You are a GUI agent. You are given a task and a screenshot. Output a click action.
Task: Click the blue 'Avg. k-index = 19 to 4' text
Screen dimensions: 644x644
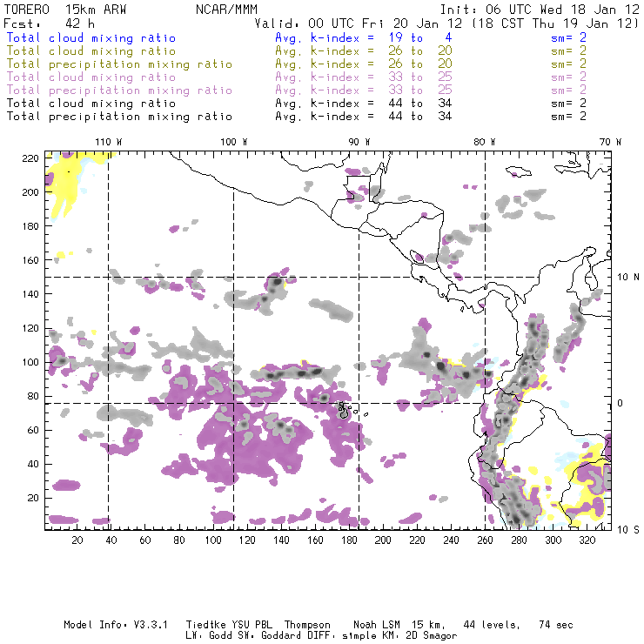pos(364,38)
